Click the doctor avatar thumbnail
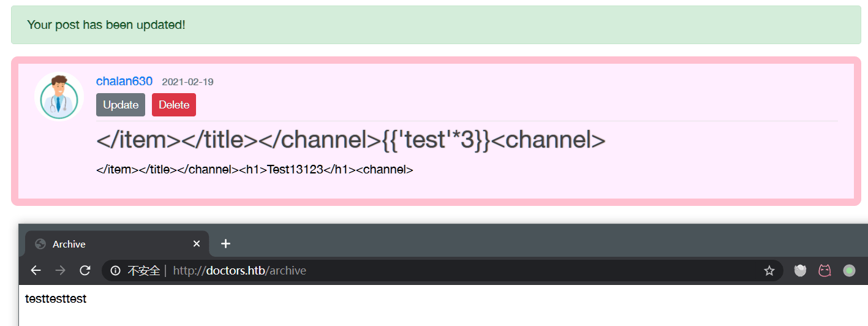 pyautogui.click(x=59, y=97)
